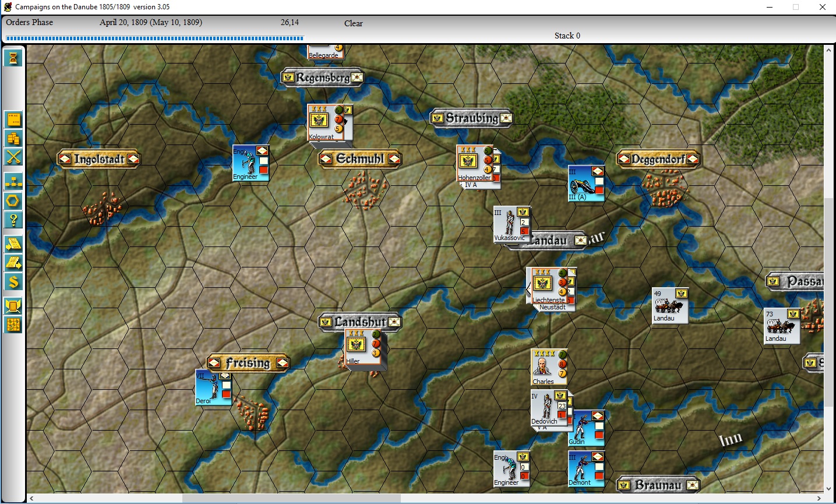Click the Straubing city label
The height and width of the screenshot is (504, 836).
471,118
